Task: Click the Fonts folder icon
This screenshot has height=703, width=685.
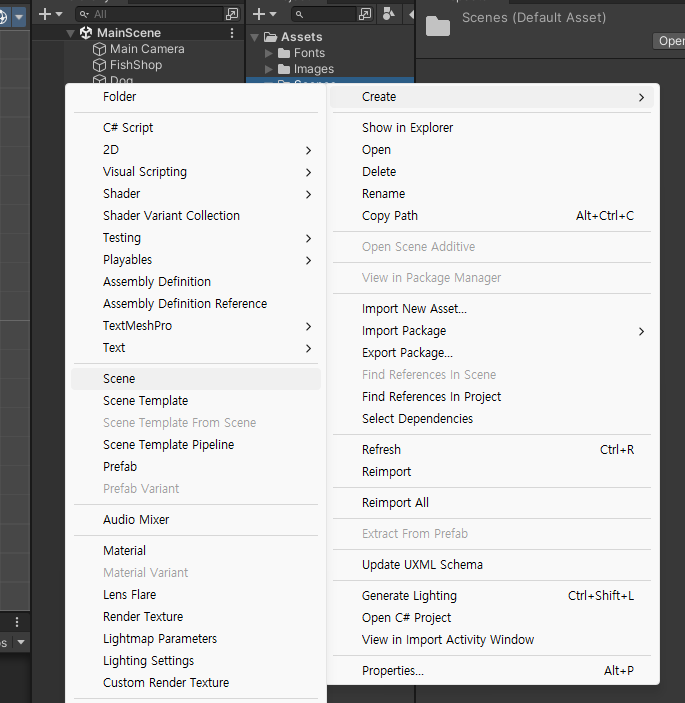Action: click(284, 53)
